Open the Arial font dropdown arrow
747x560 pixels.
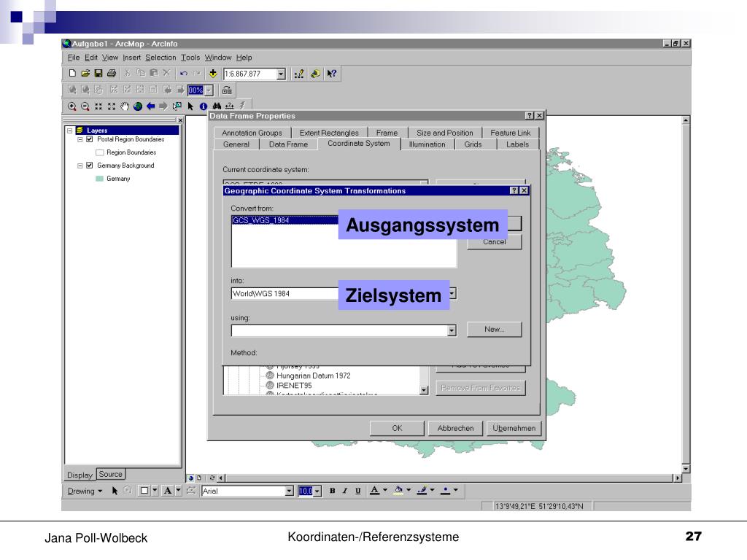tap(289, 491)
